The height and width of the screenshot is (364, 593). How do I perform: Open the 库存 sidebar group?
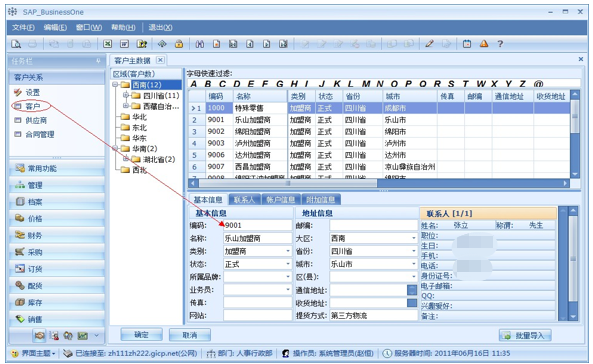click(x=57, y=302)
